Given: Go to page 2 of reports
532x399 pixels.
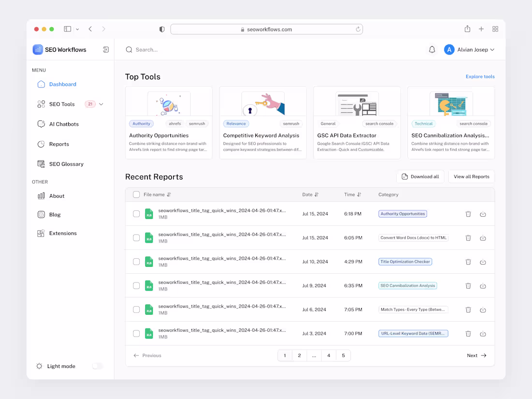Looking at the screenshot, I should [x=299, y=355].
